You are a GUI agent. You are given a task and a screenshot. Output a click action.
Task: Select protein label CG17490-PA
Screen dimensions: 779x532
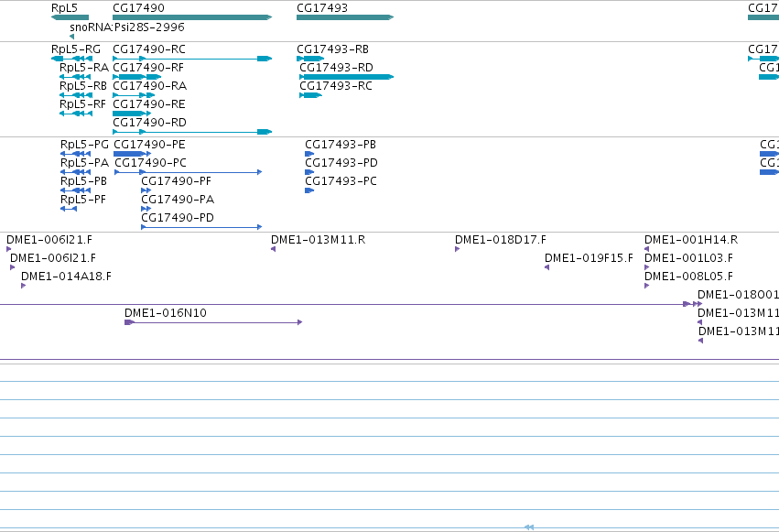coord(178,200)
